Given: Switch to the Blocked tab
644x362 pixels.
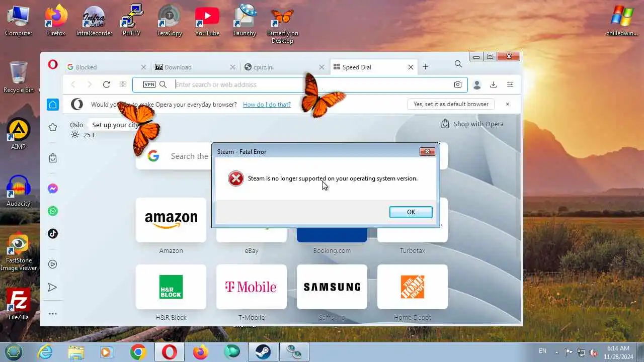Looking at the screenshot, I should tap(106, 67).
